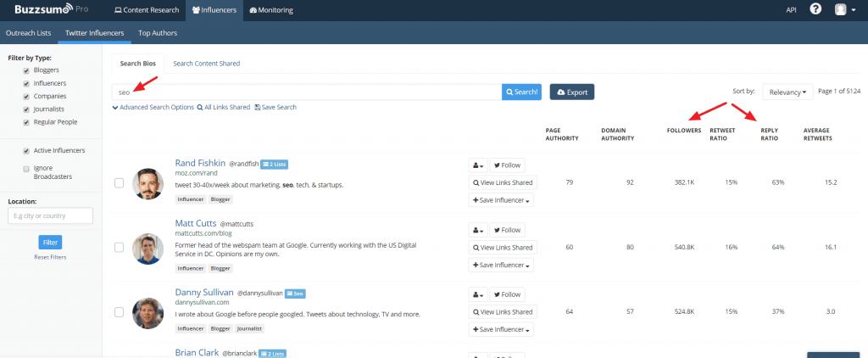The width and height of the screenshot is (868, 358).
Task: Click the Search! button
Action: click(521, 92)
